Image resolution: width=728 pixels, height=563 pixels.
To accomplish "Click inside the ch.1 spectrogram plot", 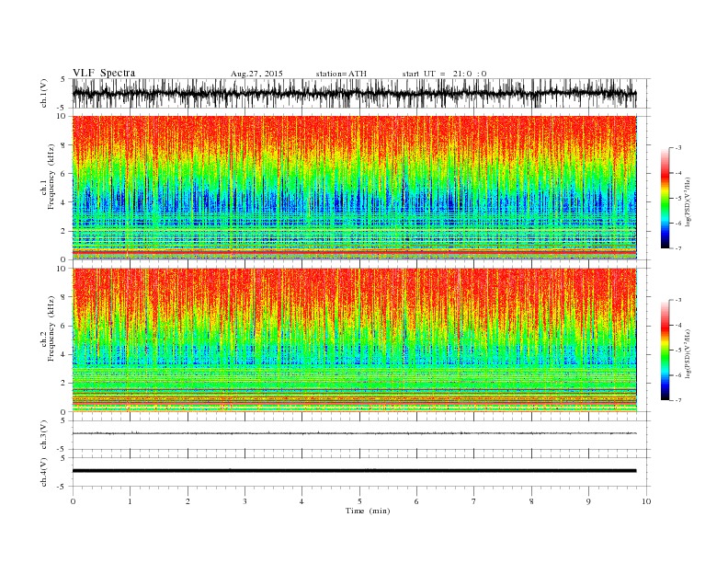I will pos(355,188).
